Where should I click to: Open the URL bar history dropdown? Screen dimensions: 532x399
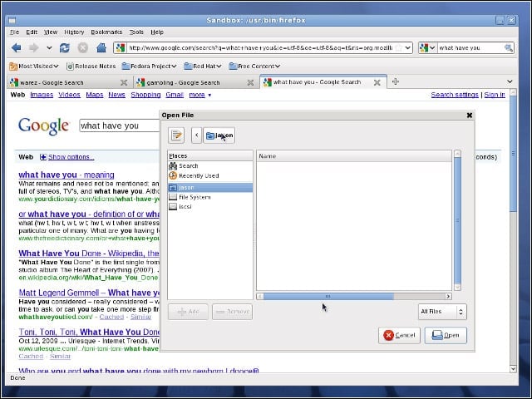tap(408, 48)
